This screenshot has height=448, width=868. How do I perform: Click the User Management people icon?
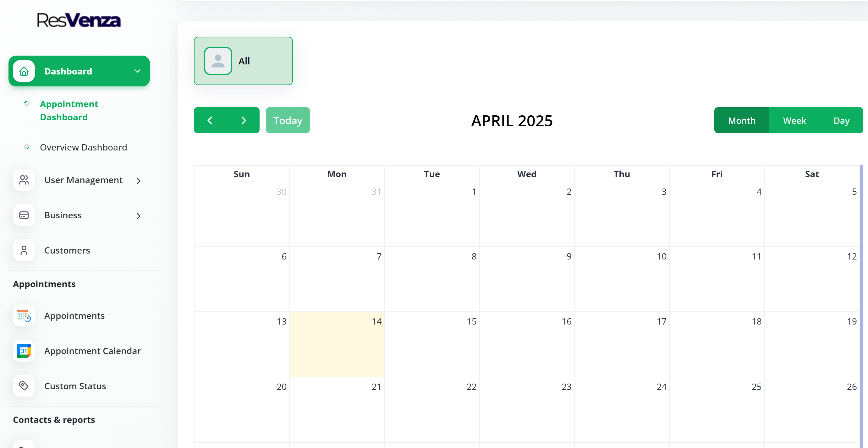click(x=24, y=180)
